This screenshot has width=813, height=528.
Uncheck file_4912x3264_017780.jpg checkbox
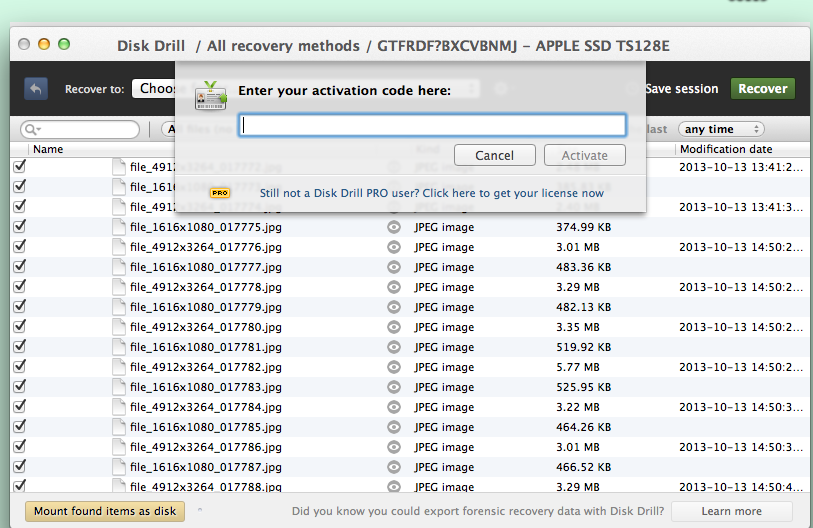click(20, 327)
